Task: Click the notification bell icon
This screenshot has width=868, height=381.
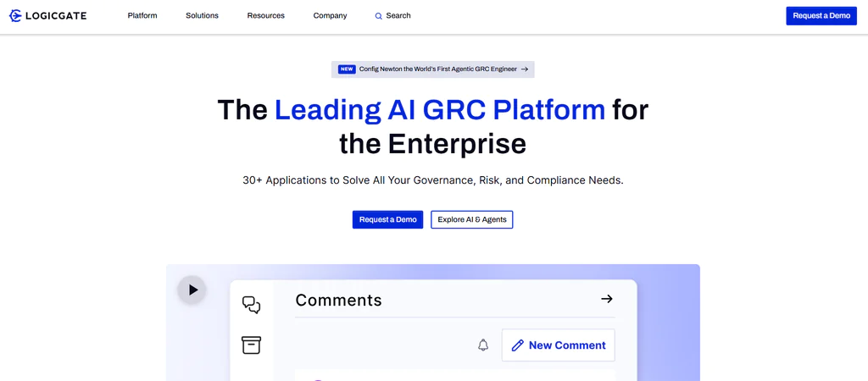Action: pos(483,345)
